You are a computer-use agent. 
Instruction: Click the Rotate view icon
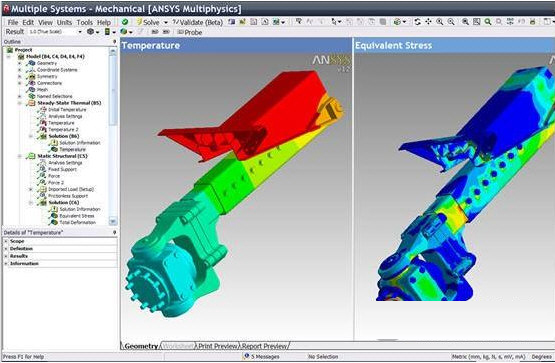click(x=418, y=22)
